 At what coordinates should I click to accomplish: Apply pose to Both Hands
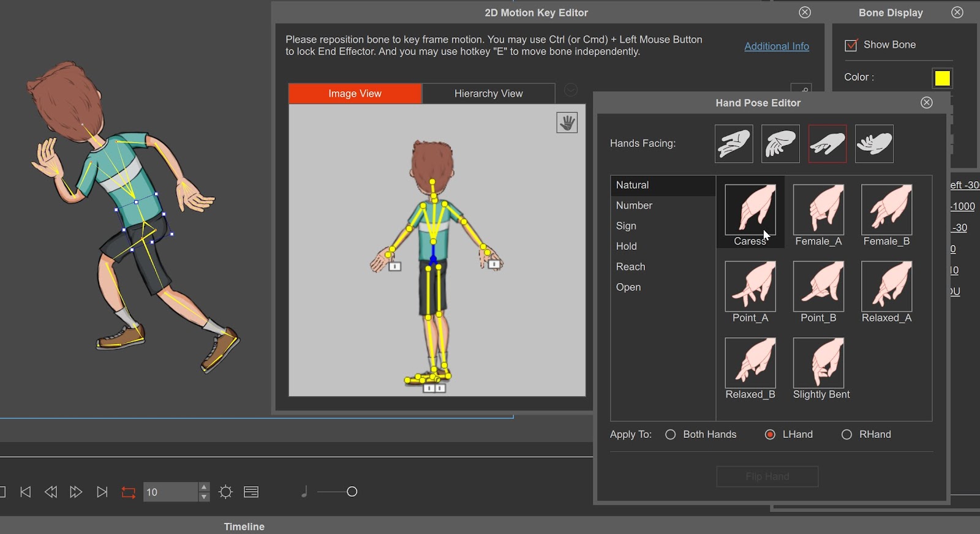pyautogui.click(x=671, y=434)
